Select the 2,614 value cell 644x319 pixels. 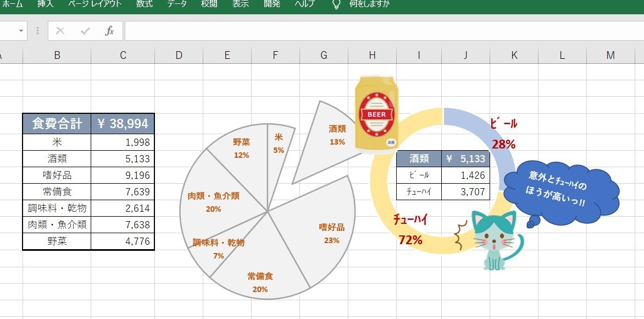click(x=123, y=208)
